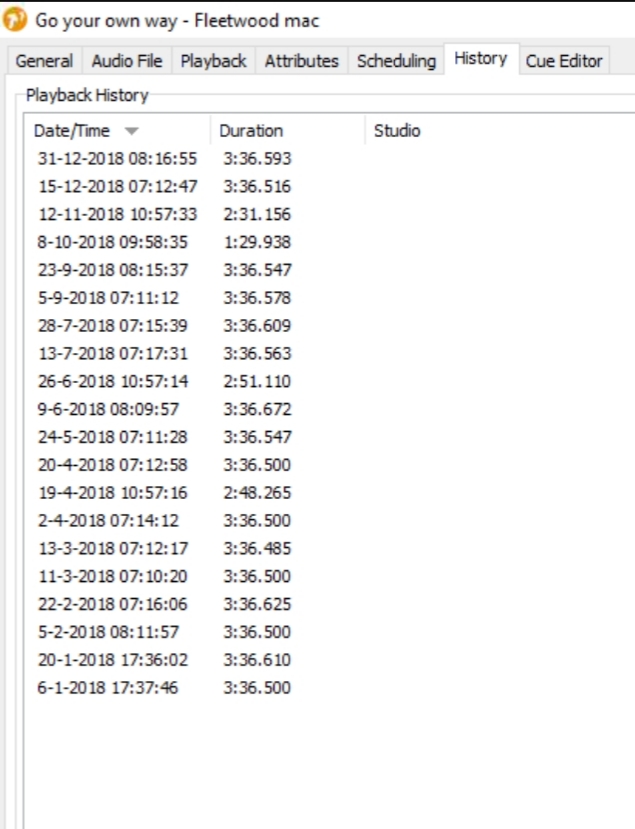The image size is (635, 829).
Task: Open the Cue Editor tab
Action: coord(564,61)
